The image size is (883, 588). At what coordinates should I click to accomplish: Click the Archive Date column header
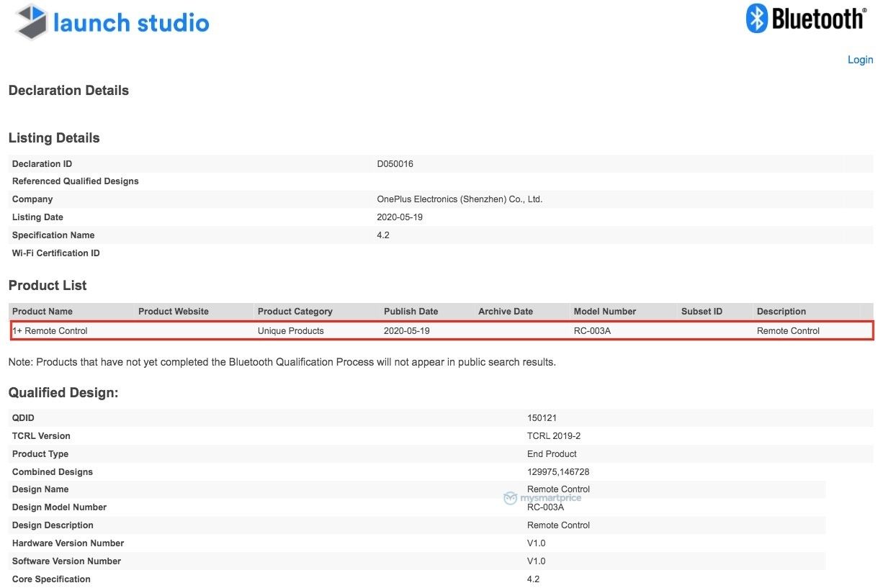click(505, 312)
